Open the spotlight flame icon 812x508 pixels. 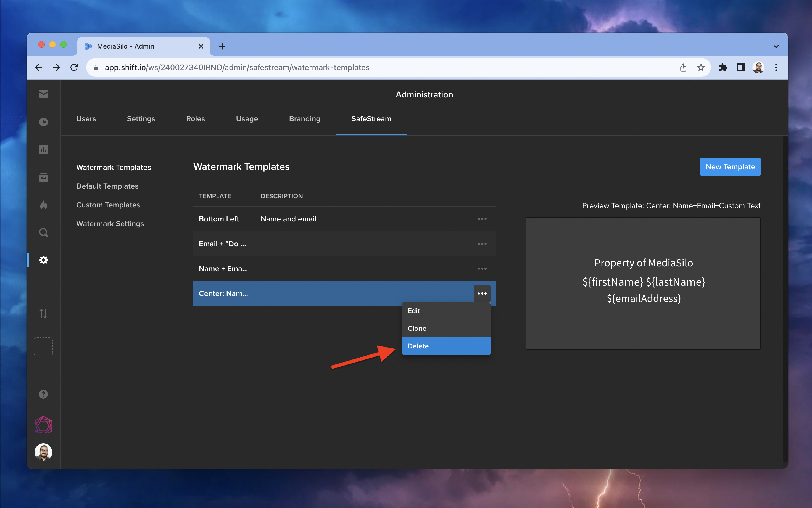click(43, 205)
